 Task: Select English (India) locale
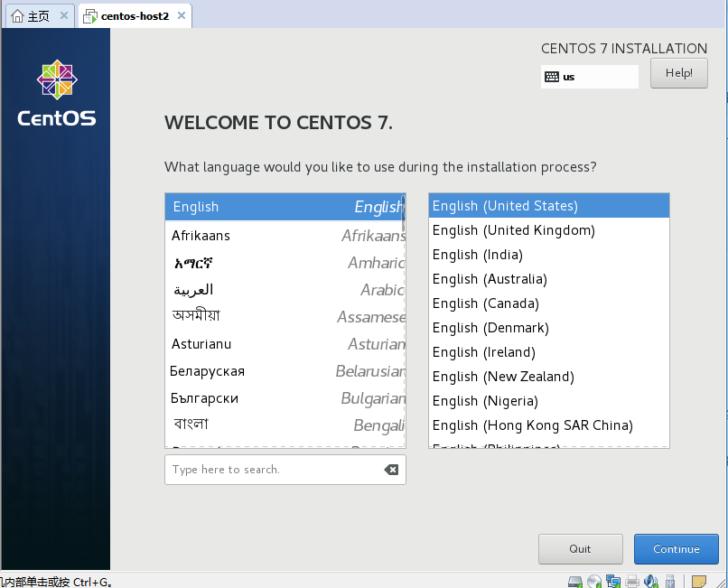click(549, 255)
